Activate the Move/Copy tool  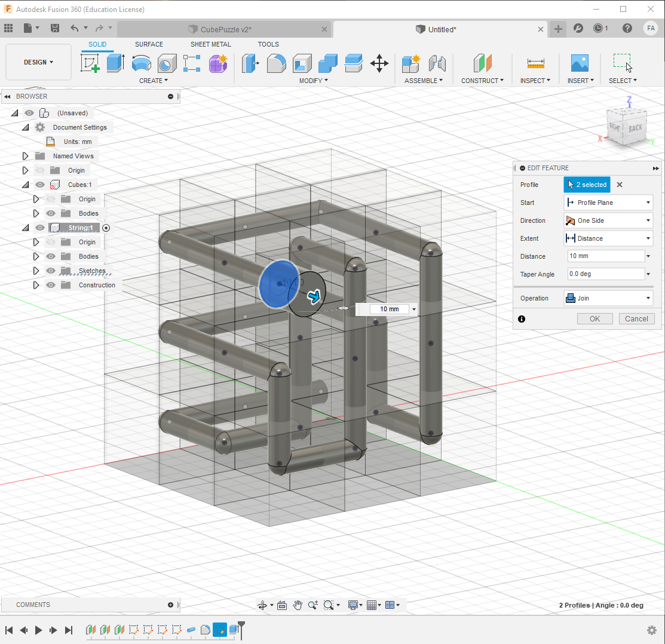click(379, 63)
